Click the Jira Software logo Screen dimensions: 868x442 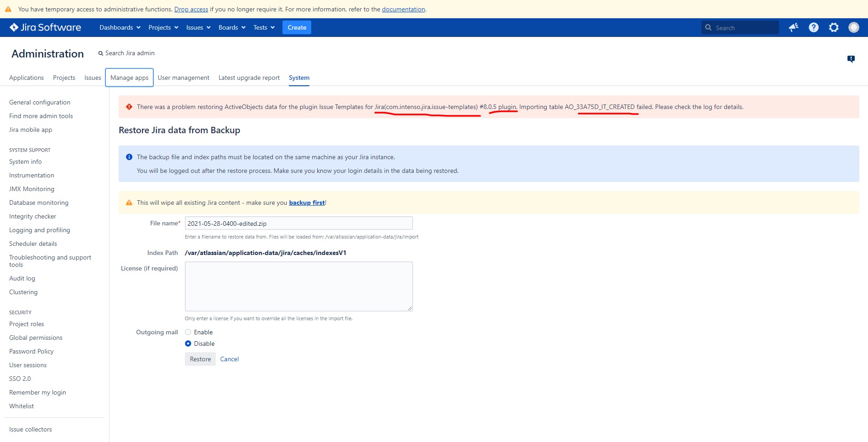tap(45, 27)
